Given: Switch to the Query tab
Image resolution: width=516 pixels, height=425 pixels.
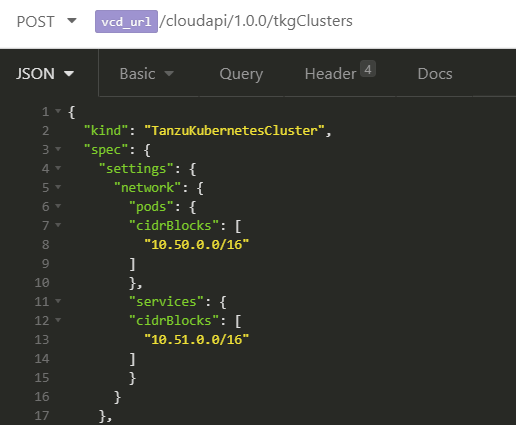Looking at the screenshot, I should (x=241, y=74).
